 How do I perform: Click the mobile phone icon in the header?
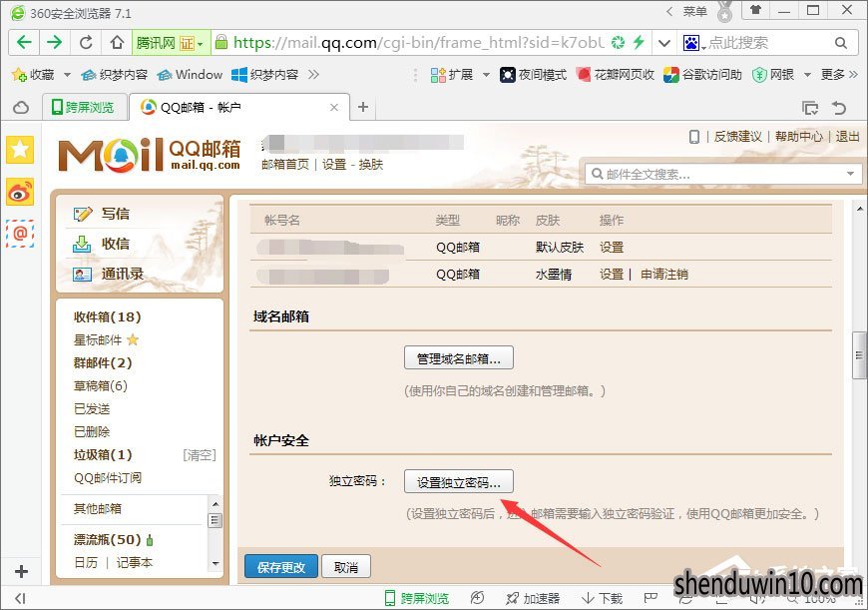point(694,137)
